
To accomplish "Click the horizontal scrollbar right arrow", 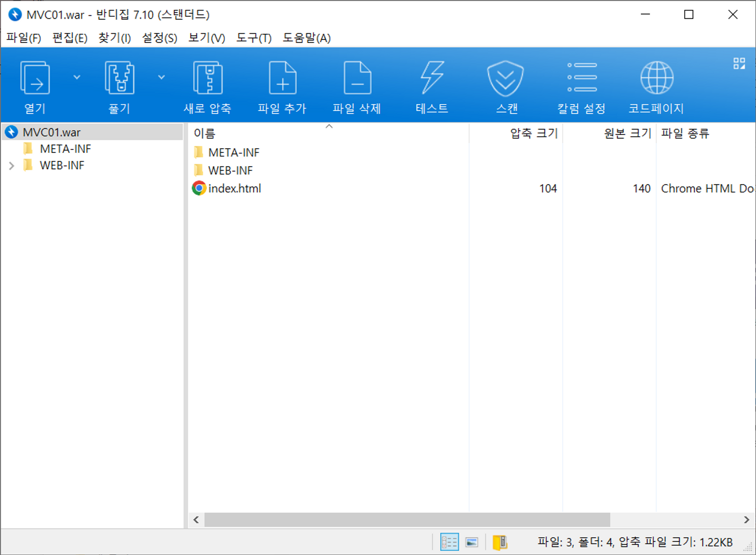I will (746, 520).
